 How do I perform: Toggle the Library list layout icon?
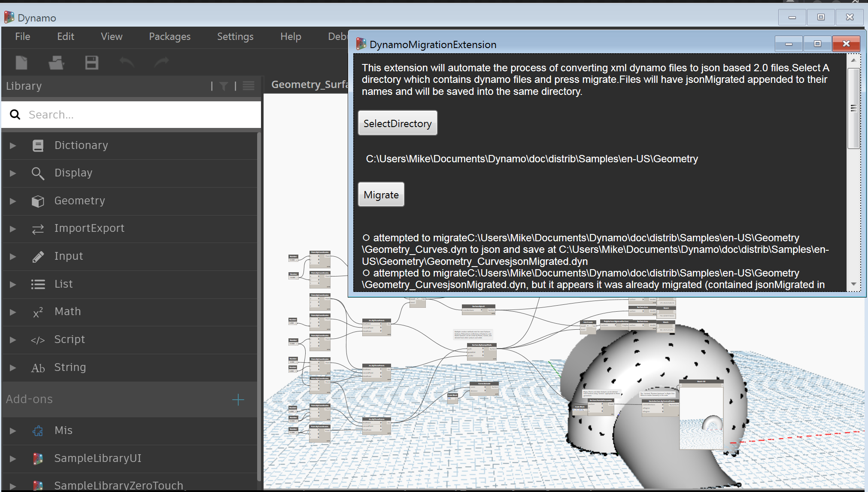point(249,86)
